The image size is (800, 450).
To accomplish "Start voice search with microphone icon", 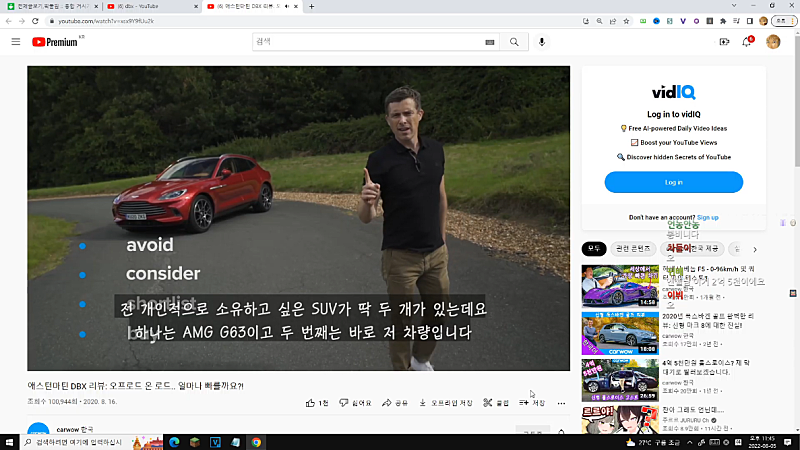I will (543, 42).
